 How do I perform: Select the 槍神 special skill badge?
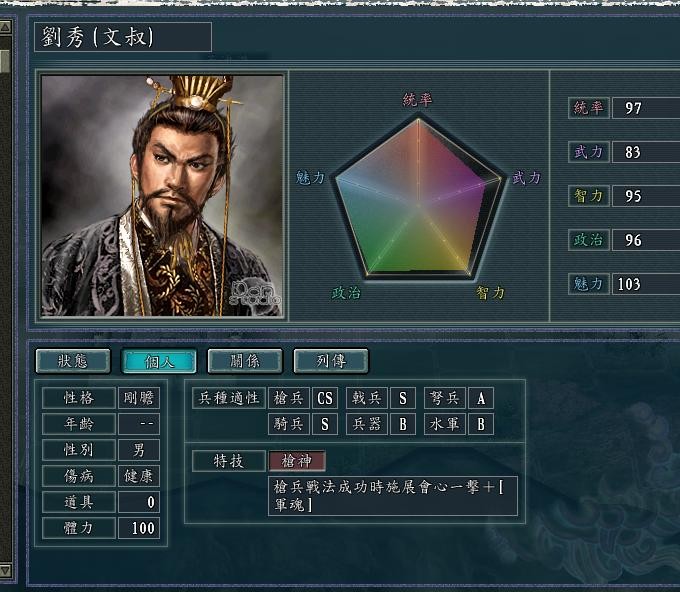click(x=297, y=461)
